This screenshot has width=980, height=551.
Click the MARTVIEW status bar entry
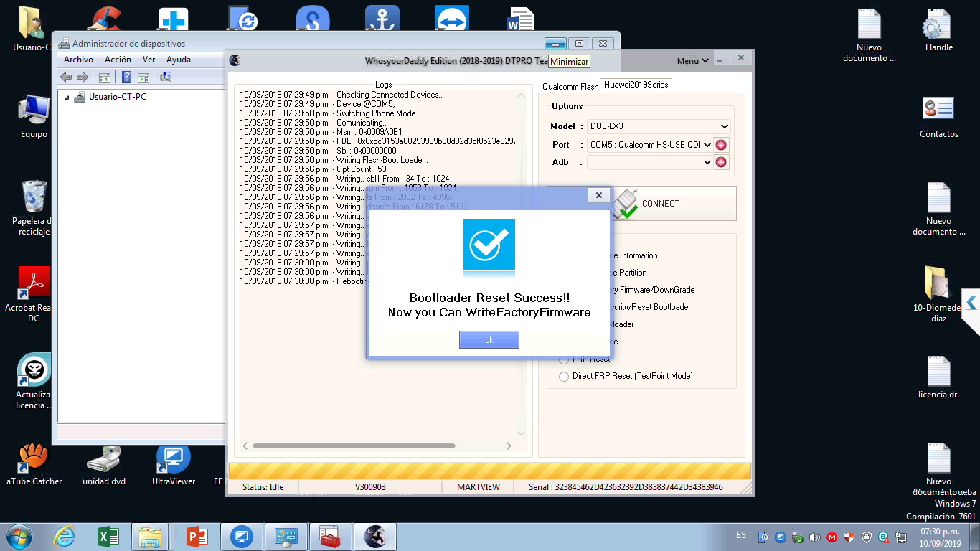[479, 487]
